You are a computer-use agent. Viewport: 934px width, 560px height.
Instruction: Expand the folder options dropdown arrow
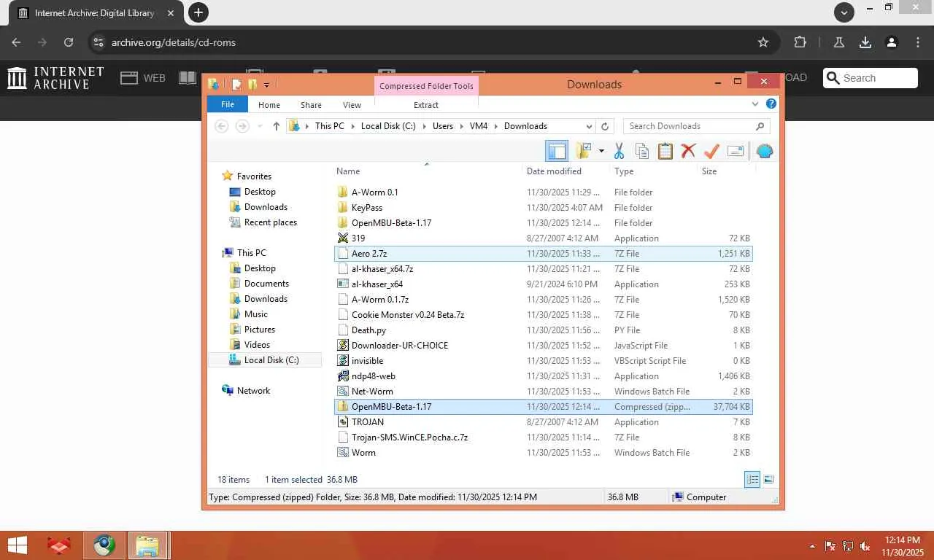tap(601, 151)
